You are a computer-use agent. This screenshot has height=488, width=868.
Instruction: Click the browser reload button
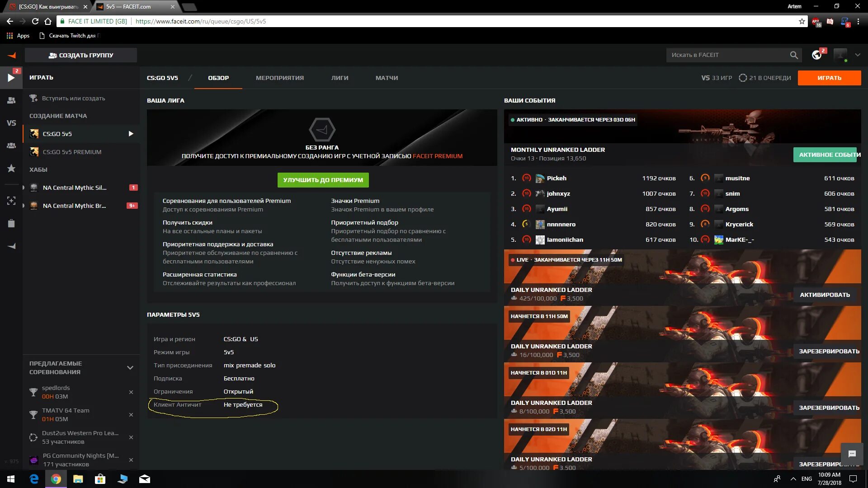click(x=35, y=21)
